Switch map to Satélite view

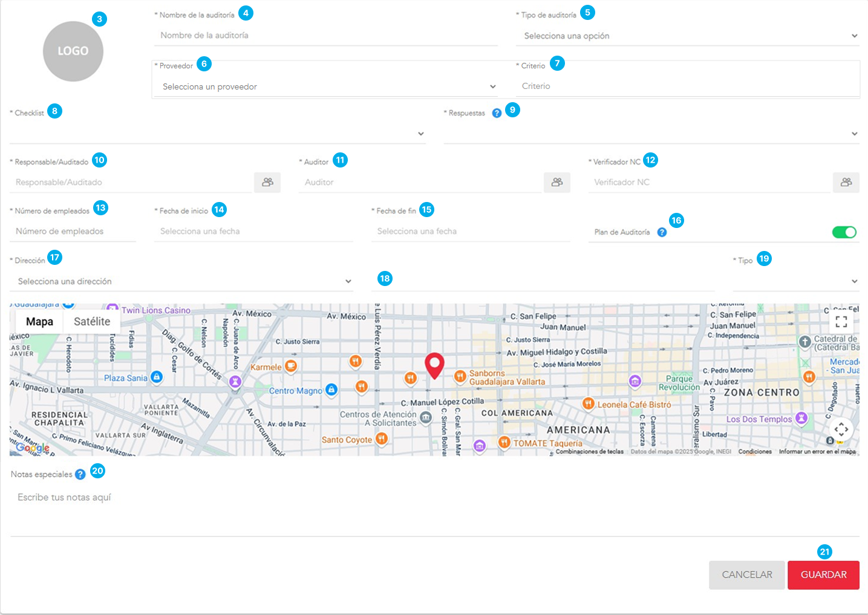click(x=92, y=322)
